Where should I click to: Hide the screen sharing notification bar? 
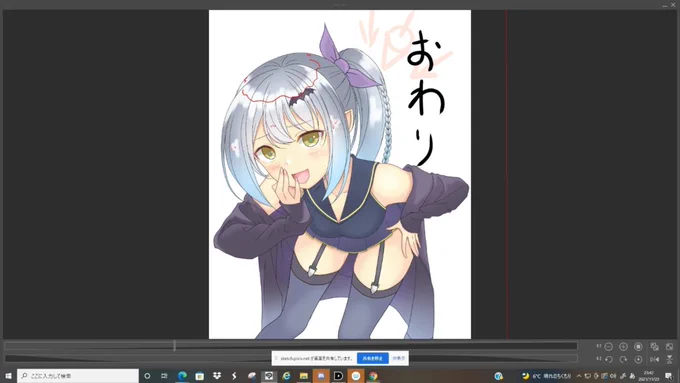pos(399,358)
